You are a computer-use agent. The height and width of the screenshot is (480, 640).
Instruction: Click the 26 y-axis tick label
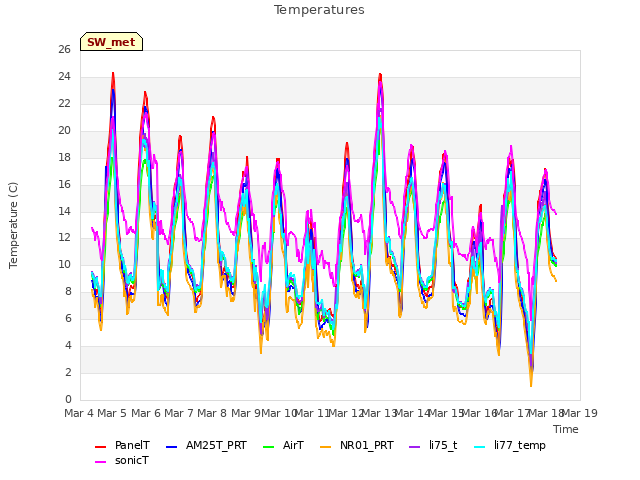(x=64, y=50)
